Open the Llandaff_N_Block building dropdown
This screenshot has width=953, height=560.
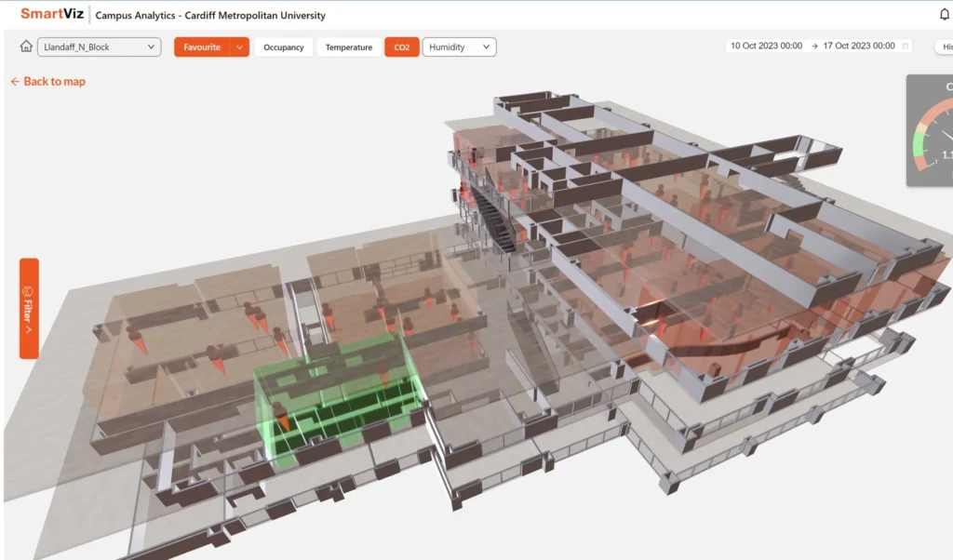100,47
